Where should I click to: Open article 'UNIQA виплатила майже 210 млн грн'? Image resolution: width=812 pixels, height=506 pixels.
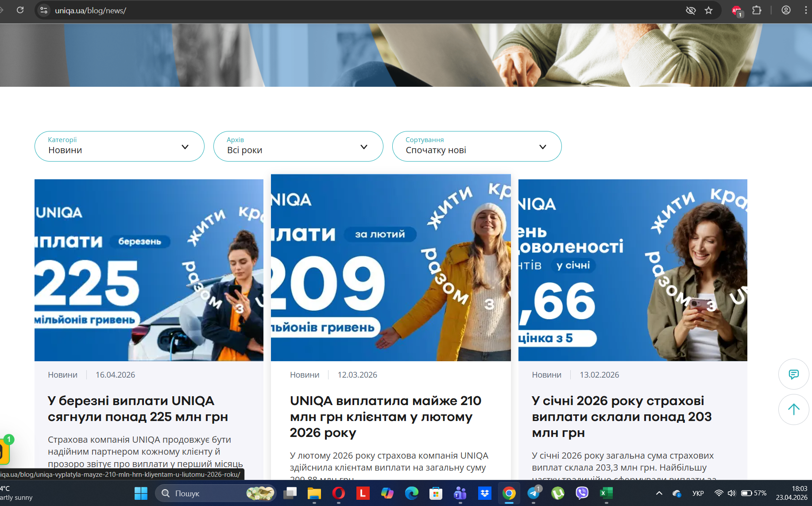pos(386,417)
